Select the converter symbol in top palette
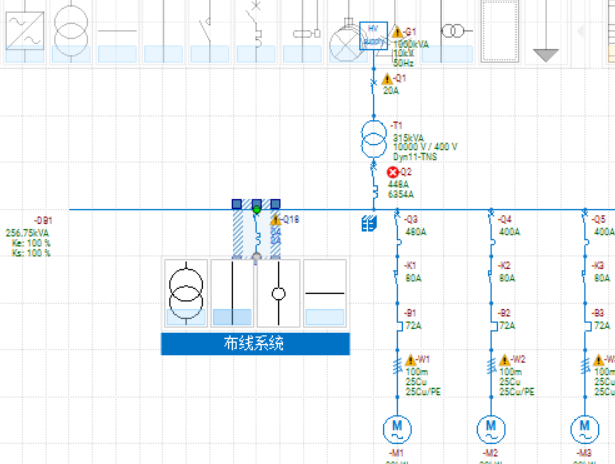 tap(25, 31)
